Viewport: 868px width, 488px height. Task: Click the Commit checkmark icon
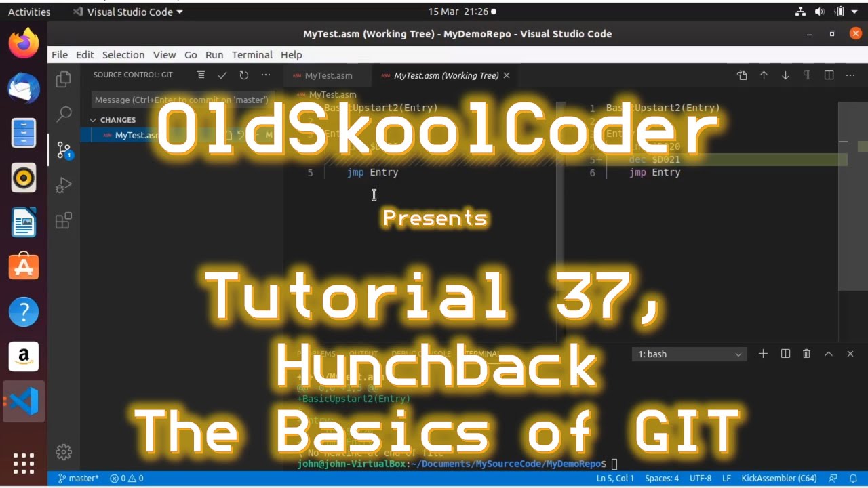(x=222, y=75)
